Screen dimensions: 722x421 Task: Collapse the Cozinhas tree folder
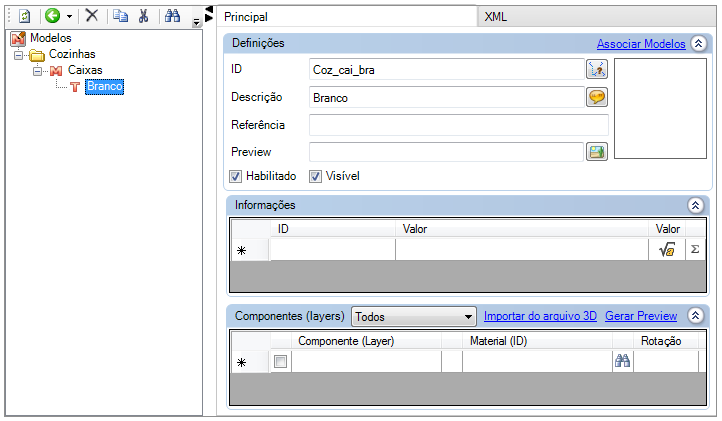20,54
